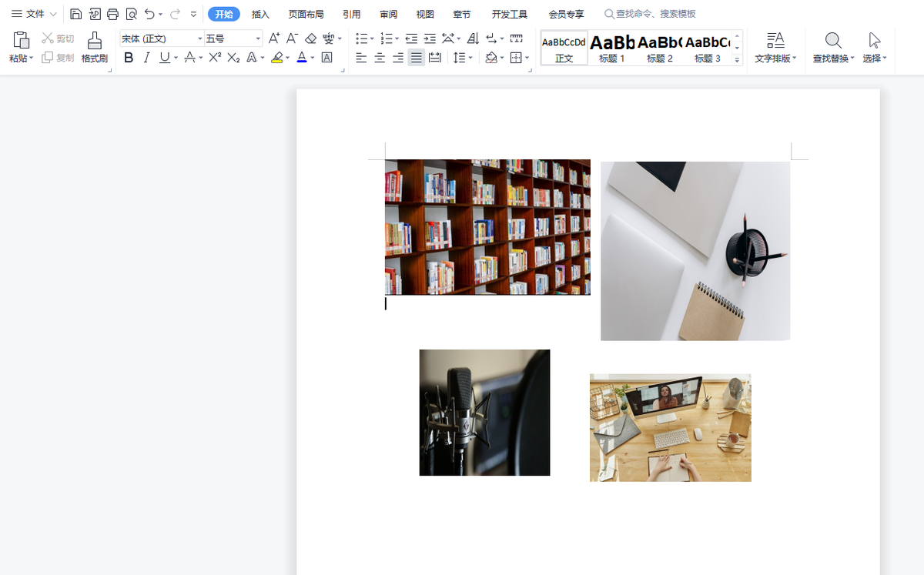Screen dimensions: 924x575
Task: Toggle Italic formatting
Action: [x=146, y=58]
